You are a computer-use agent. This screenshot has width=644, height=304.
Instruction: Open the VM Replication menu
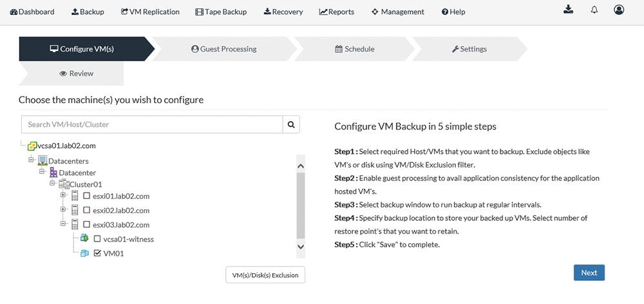point(150,12)
